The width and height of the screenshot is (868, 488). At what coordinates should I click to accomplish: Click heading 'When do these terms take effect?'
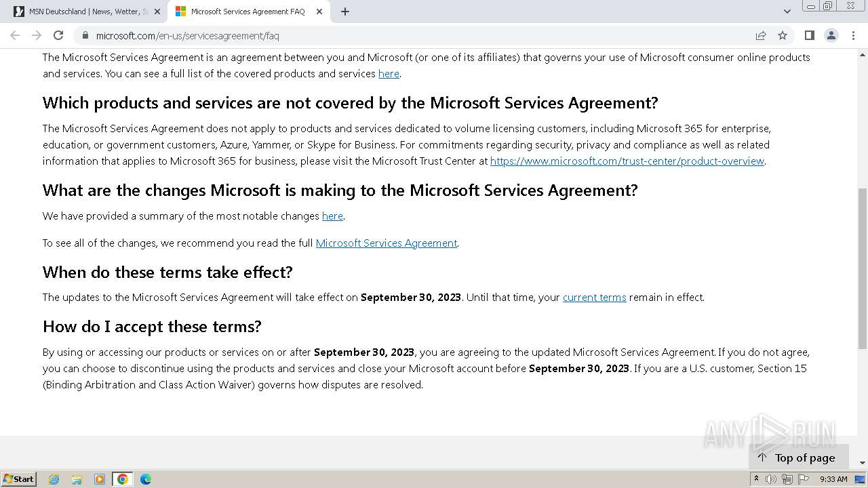pos(167,272)
